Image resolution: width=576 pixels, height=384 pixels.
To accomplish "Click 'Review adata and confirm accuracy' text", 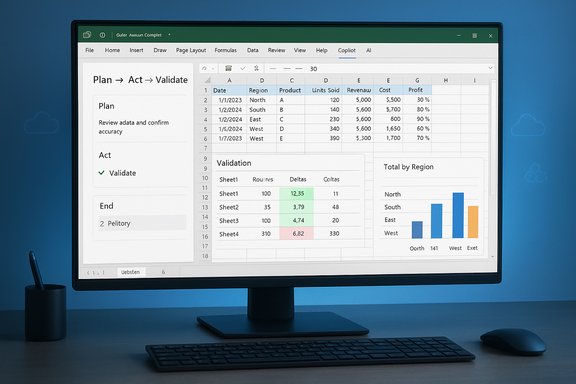I will point(134,127).
